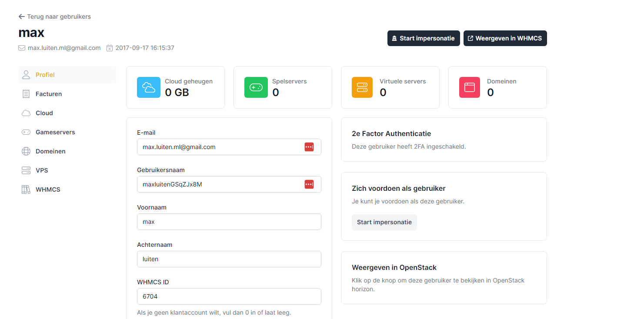Go back via Terug naar gebruikers

pos(55,17)
